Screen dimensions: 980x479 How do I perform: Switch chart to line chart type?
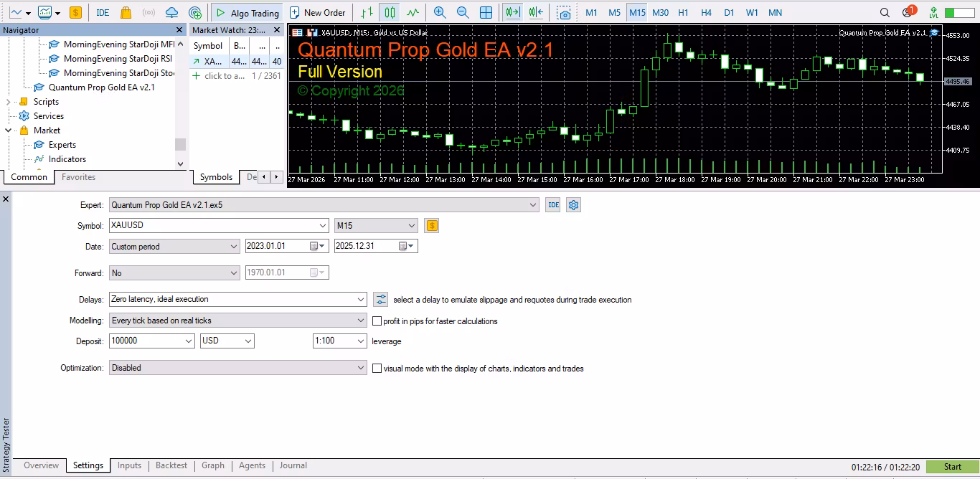413,12
